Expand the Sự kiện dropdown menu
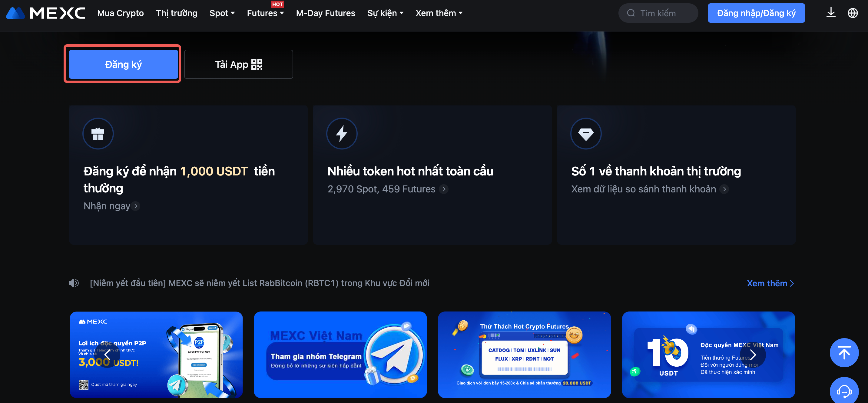Image resolution: width=868 pixels, height=403 pixels. tap(385, 13)
